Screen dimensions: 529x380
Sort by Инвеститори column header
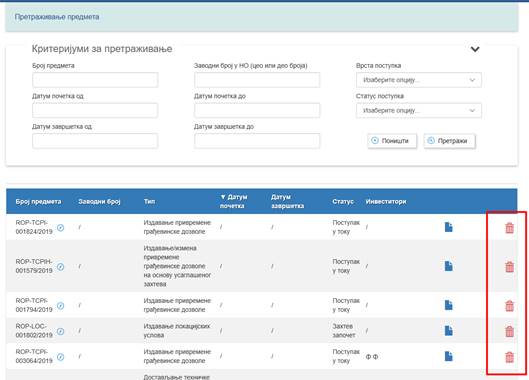click(386, 201)
